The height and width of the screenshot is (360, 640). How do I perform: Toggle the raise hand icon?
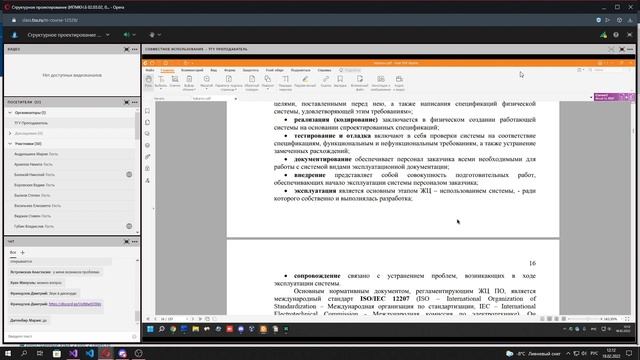click(152, 35)
